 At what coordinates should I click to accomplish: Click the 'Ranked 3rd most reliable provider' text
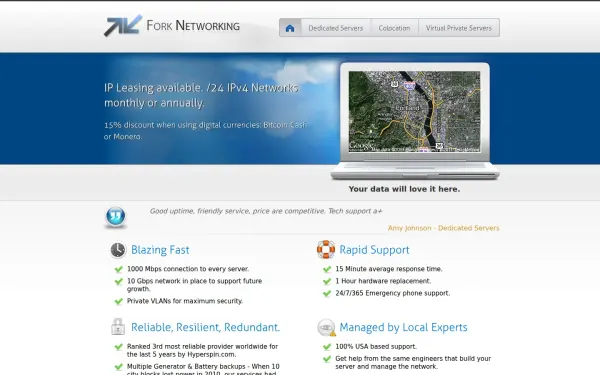202,351
